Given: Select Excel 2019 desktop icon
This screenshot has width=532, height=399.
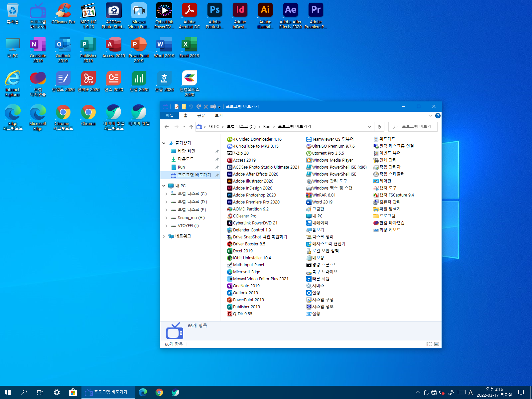Looking at the screenshot, I should click(190, 48).
